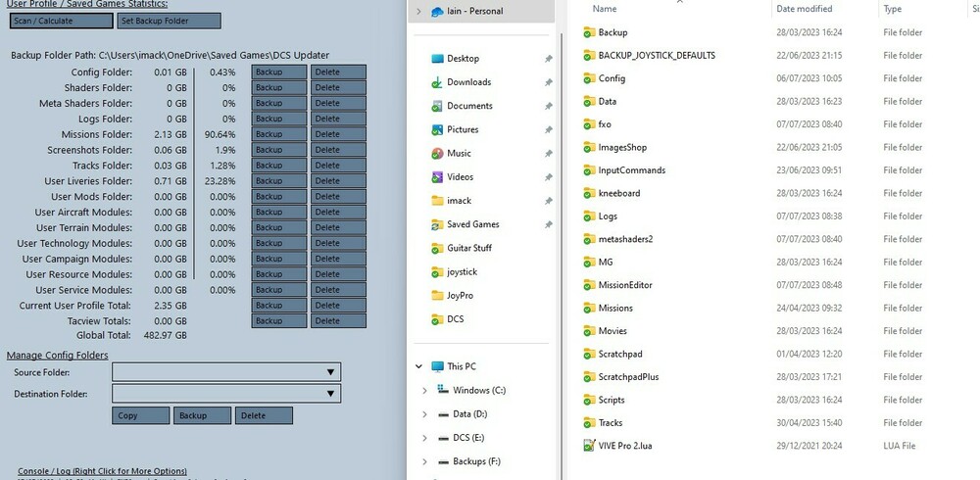This screenshot has width=980, height=480.
Task: Open the Destination Folder dropdown
Action: tap(226, 394)
